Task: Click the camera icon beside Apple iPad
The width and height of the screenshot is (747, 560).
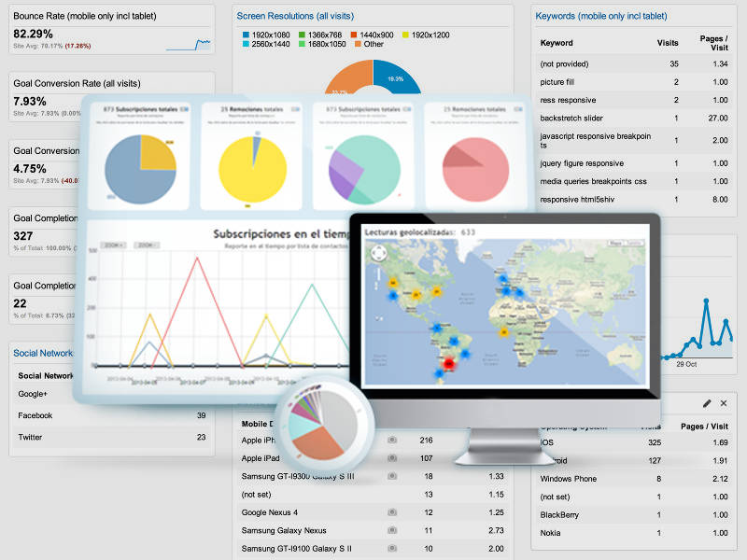Action: point(392,458)
